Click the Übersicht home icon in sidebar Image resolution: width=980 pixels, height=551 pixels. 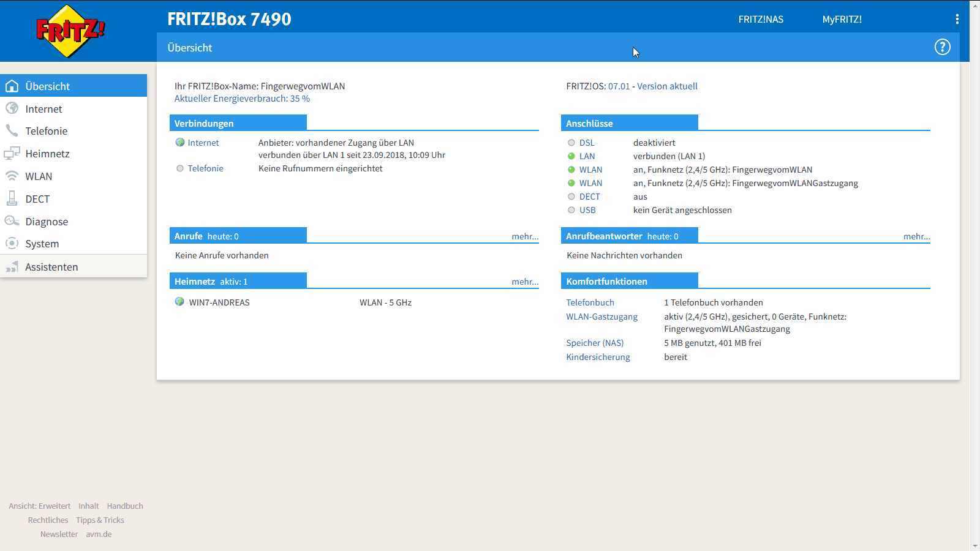pos(12,86)
